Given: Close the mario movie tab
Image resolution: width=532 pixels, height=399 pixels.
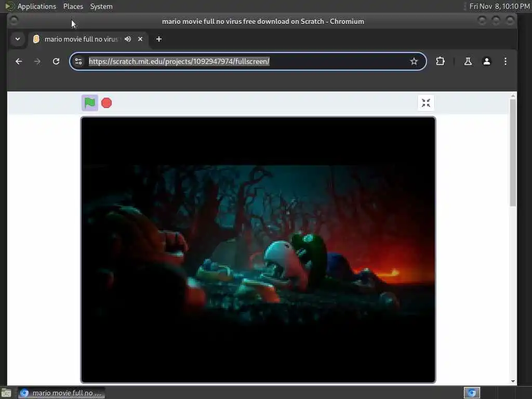Looking at the screenshot, I should click(140, 39).
